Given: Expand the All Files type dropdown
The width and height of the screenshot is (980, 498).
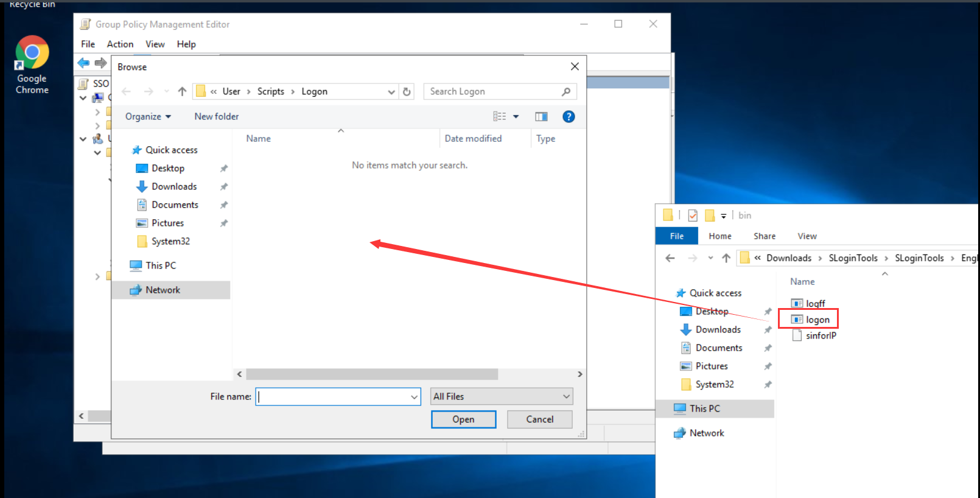Looking at the screenshot, I should pyautogui.click(x=566, y=396).
